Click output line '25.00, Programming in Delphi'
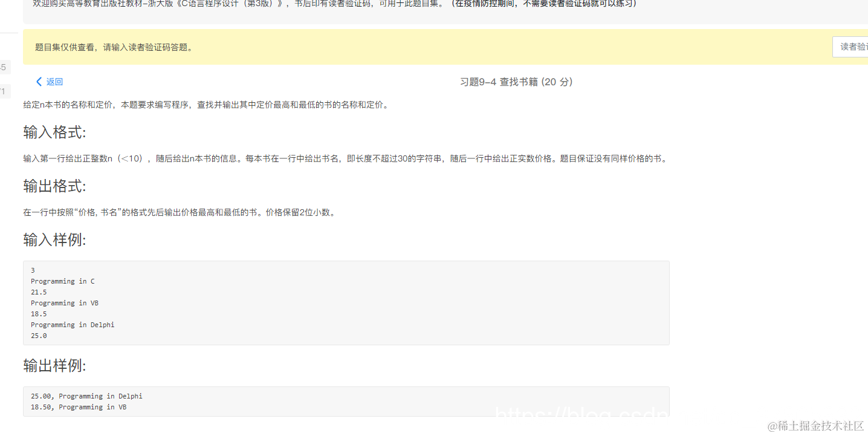Viewport: 868px width, 436px height. (x=86, y=396)
